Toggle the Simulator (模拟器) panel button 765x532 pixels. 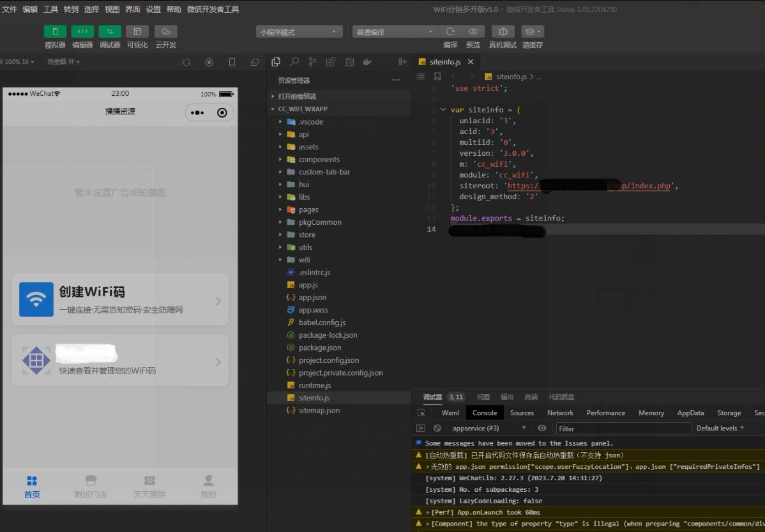tap(55, 32)
